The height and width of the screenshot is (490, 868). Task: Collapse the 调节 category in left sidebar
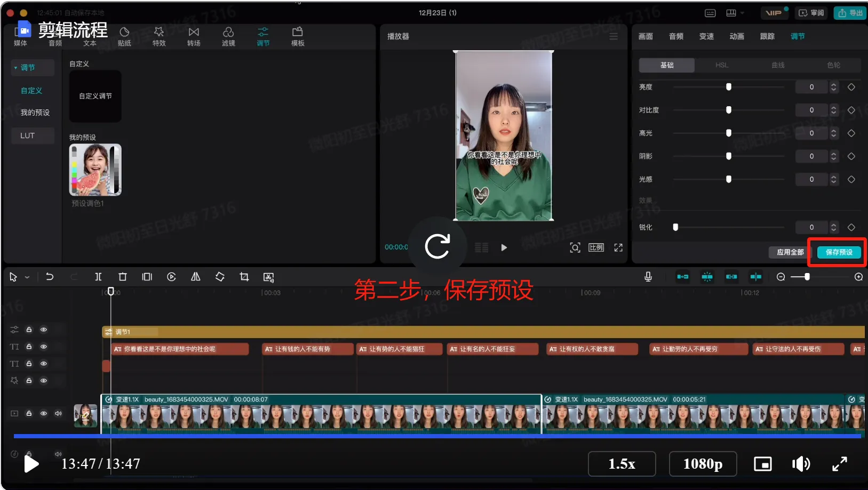16,68
